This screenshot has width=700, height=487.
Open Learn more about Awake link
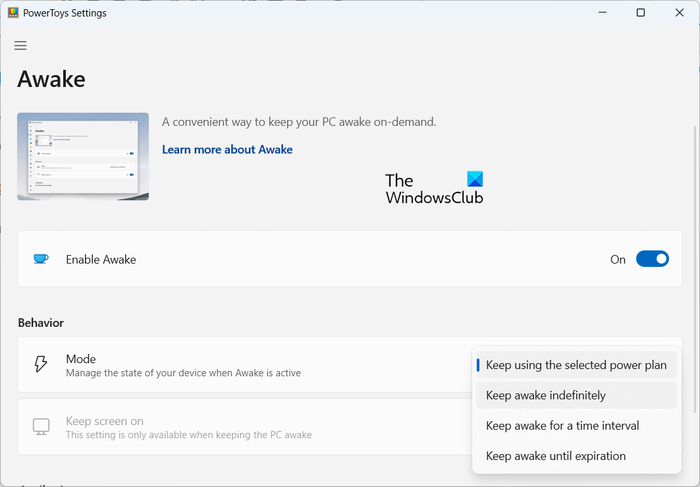[227, 150]
